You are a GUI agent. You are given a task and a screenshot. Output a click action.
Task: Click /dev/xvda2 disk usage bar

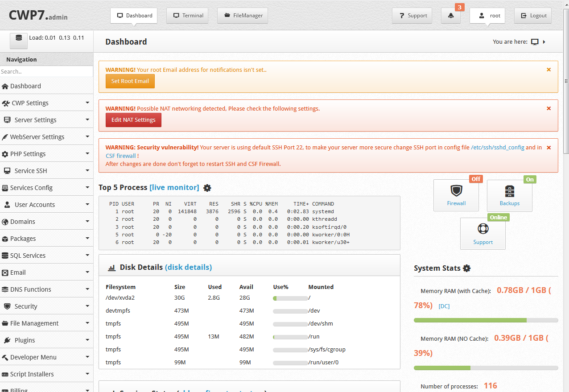click(x=290, y=298)
